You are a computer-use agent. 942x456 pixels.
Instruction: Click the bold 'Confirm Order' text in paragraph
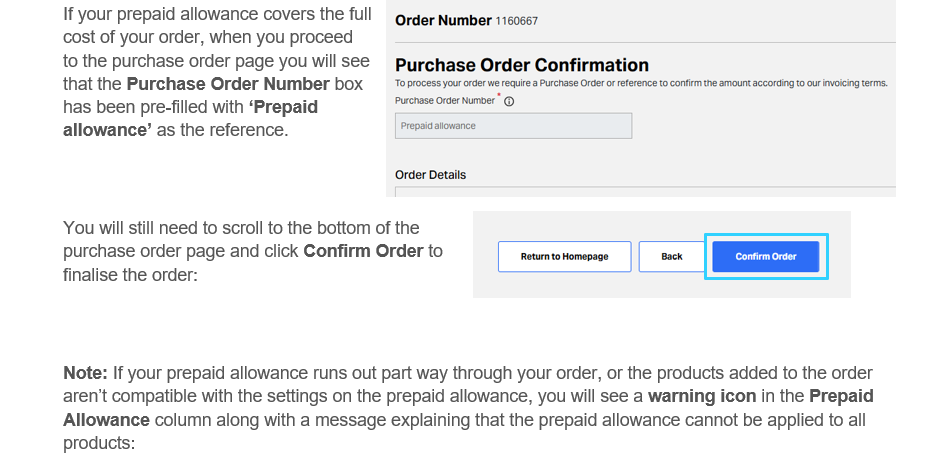click(363, 251)
